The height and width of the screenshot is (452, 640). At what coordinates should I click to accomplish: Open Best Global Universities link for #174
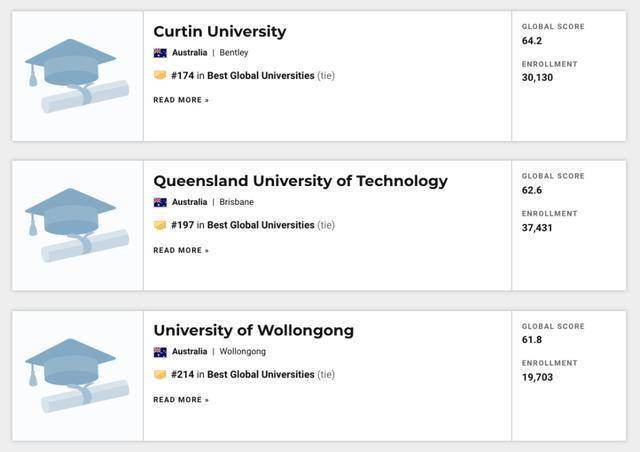(260, 75)
